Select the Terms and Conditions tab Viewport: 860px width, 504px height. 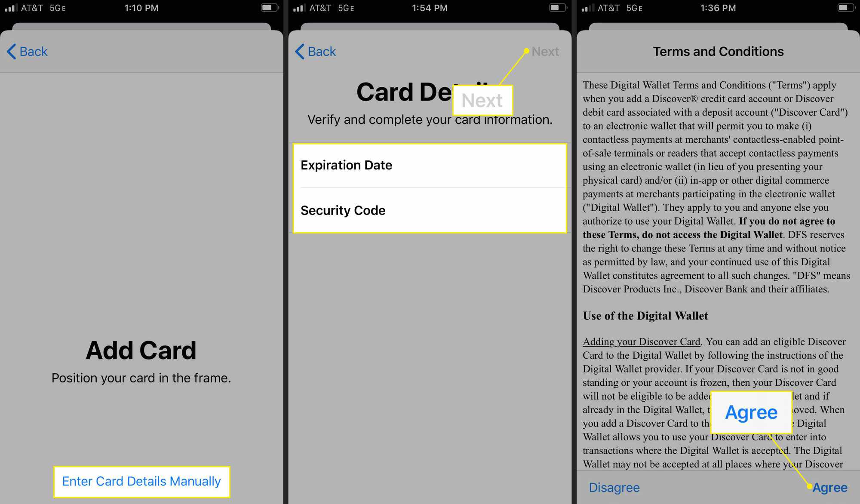(x=718, y=51)
